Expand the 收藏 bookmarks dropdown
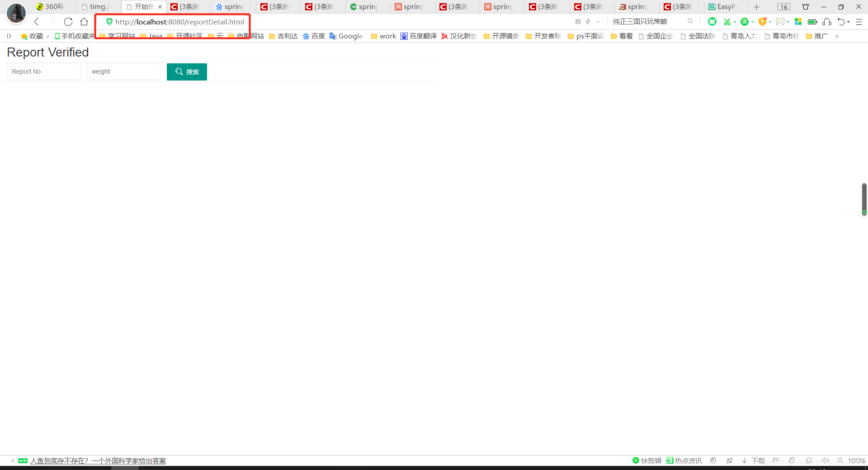868x470 pixels. pos(48,36)
